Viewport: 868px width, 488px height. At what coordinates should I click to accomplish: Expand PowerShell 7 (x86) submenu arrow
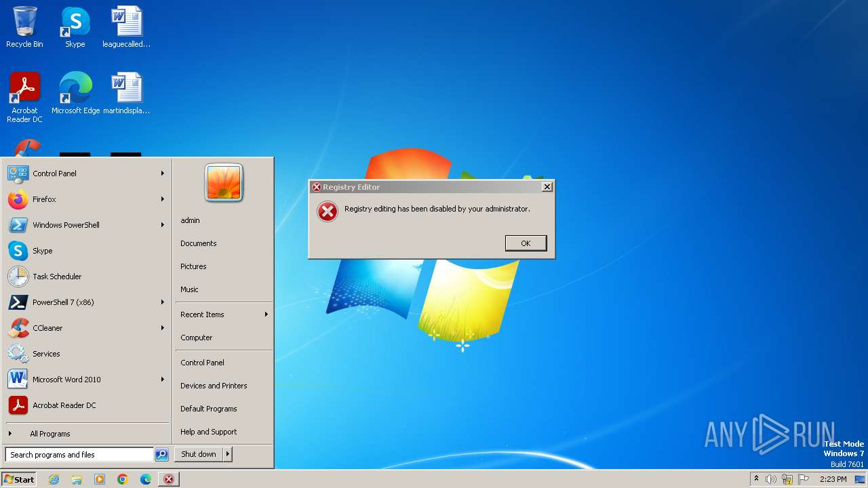pos(163,302)
